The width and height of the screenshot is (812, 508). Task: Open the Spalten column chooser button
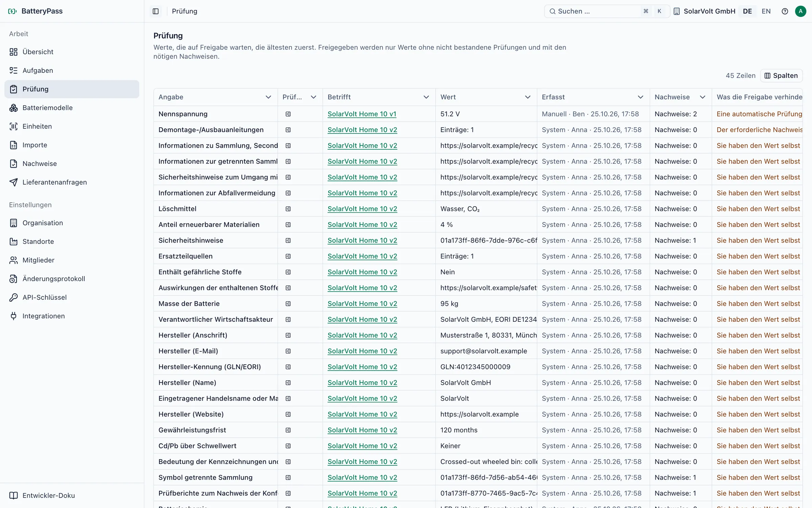tap(781, 76)
